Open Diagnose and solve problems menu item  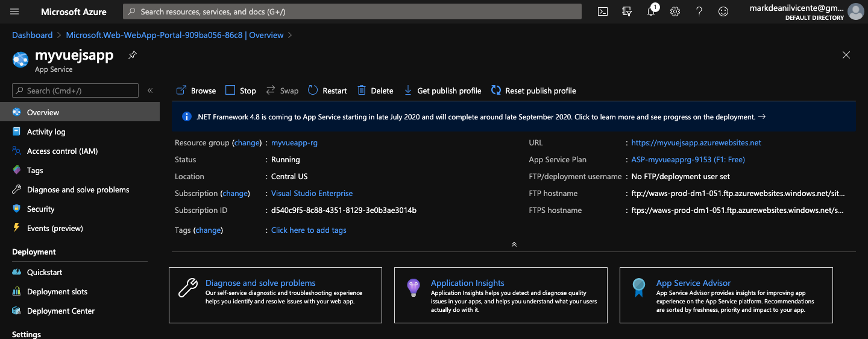[80, 189]
